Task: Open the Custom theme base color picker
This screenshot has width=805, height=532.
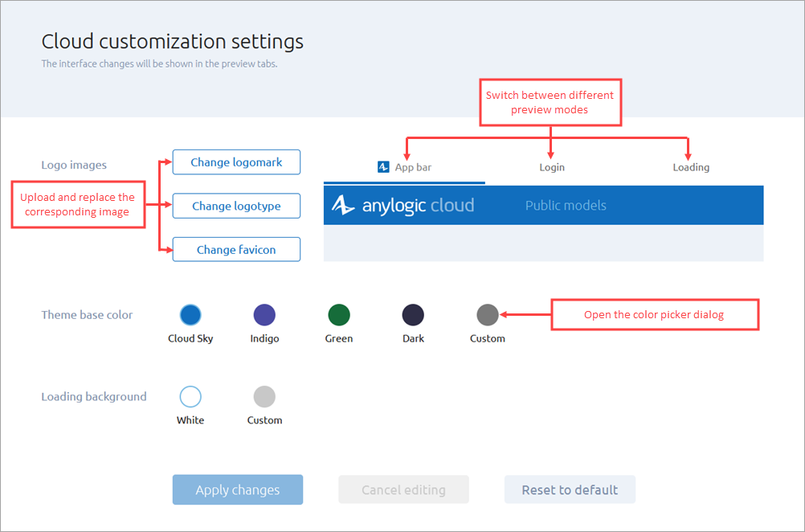Action: click(488, 315)
